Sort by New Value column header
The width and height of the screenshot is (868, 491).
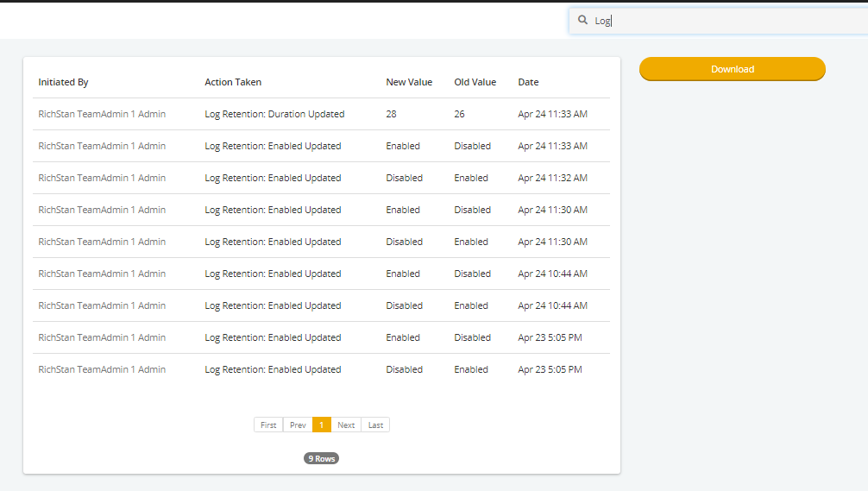[x=409, y=82]
